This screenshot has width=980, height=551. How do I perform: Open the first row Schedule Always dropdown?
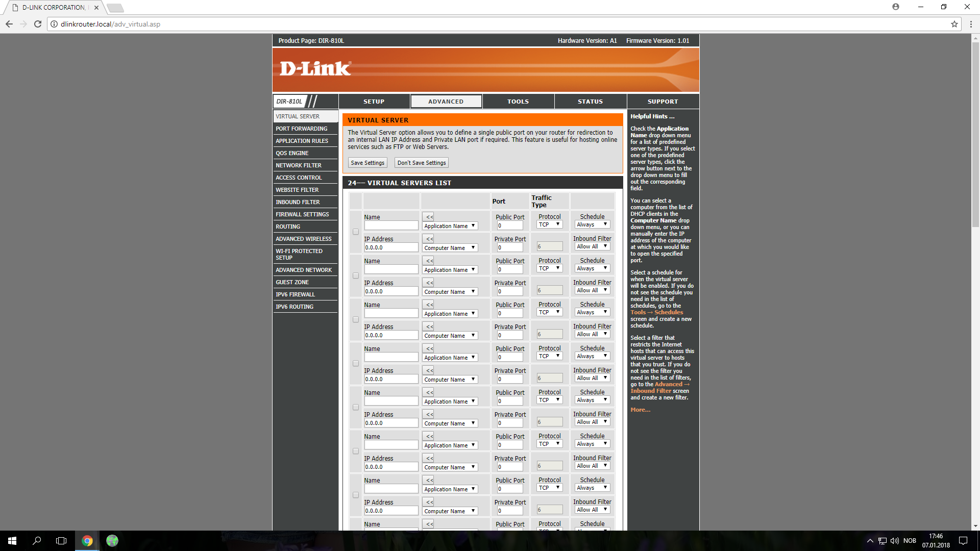(x=592, y=224)
